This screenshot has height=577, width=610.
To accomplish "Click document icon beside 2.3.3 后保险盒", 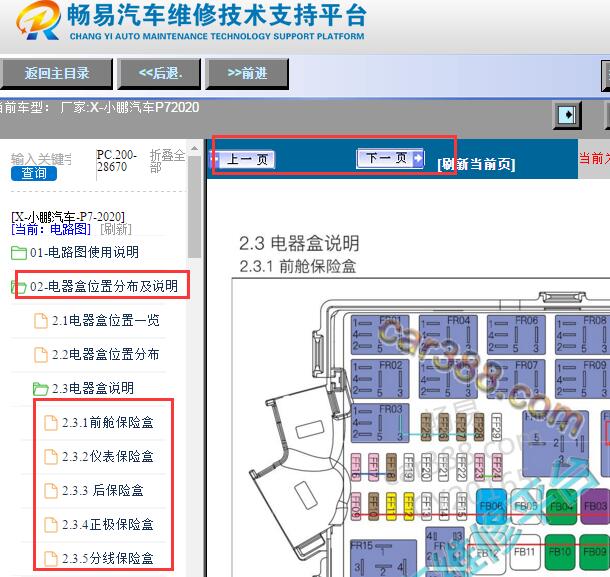I will (51, 491).
